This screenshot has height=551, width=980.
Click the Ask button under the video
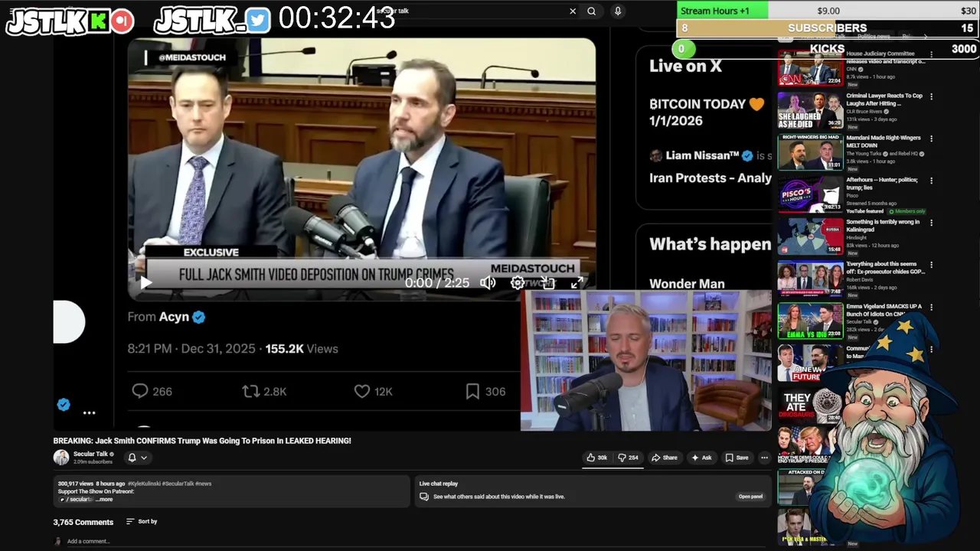[x=701, y=458]
